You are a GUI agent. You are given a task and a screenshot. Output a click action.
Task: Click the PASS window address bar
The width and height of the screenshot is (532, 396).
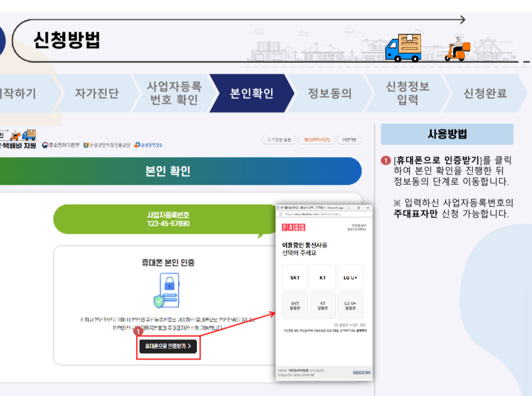pos(324,214)
